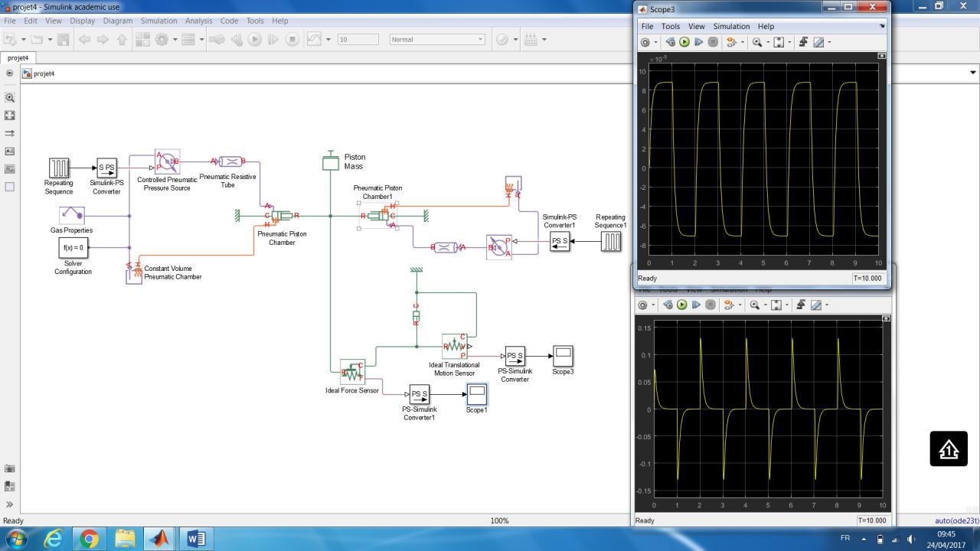The image size is (980, 551).
Task: Click the Zoom tool in the left palette
Action: point(10,98)
